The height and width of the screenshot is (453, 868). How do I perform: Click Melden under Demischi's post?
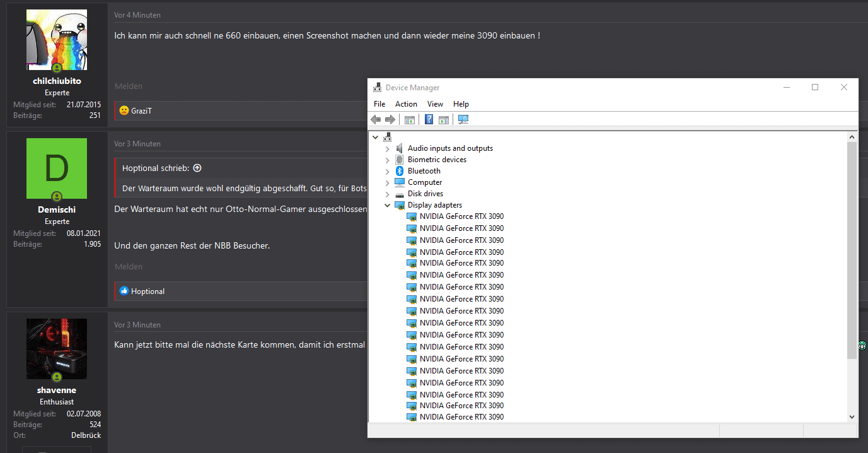[129, 268]
